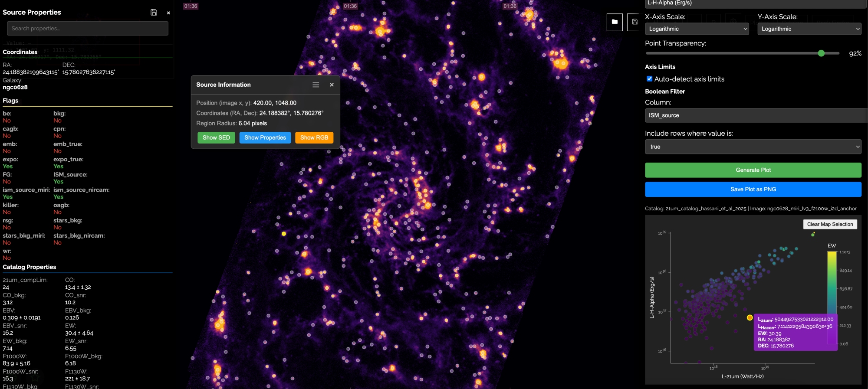The height and width of the screenshot is (389, 868).
Task: Click the Show Properties button
Action: 265,137
